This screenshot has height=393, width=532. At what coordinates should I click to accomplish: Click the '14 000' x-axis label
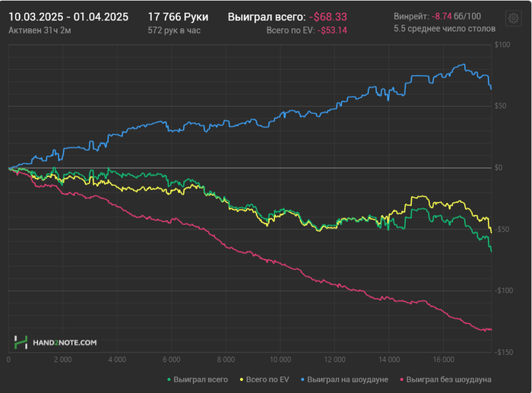(x=389, y=360)
